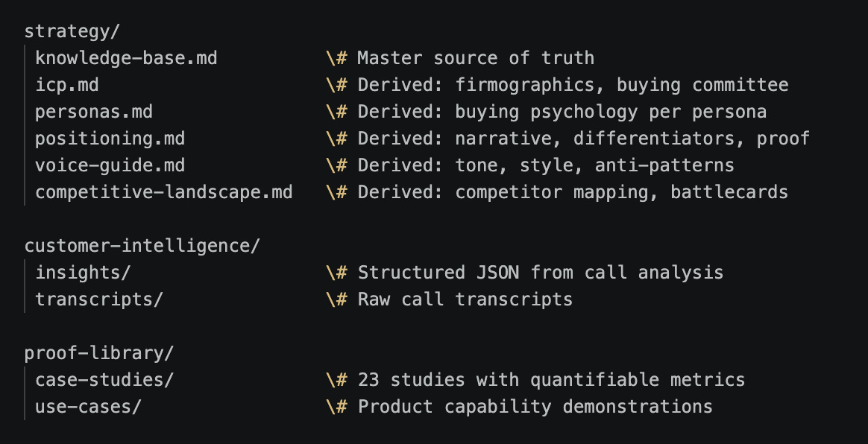Click the 'Structured JSON from call analysis' comment
Viewport: 868px width, 444px height.
(541, 273)
